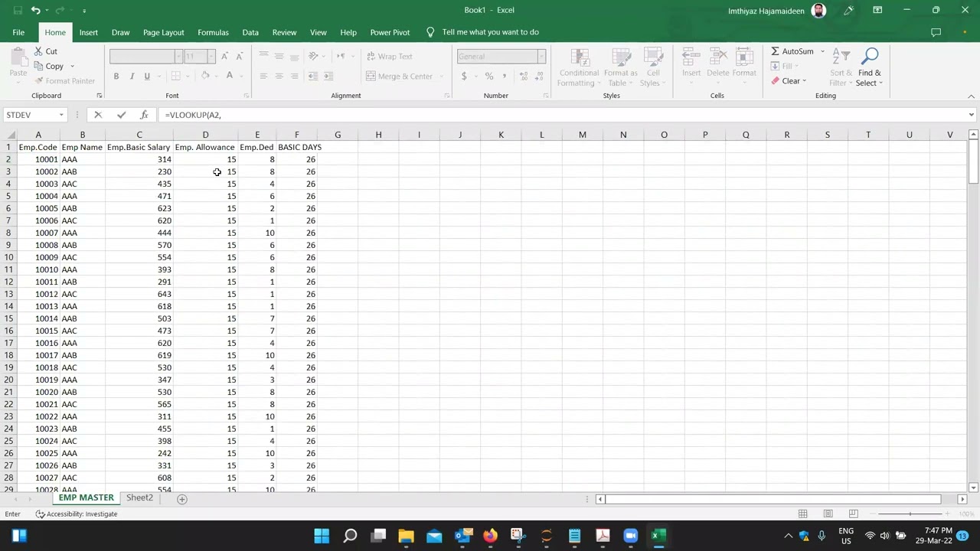980x551 pixels.
Task: Collapse the ribbon with the chevron
Action: (x=971, y=96)
